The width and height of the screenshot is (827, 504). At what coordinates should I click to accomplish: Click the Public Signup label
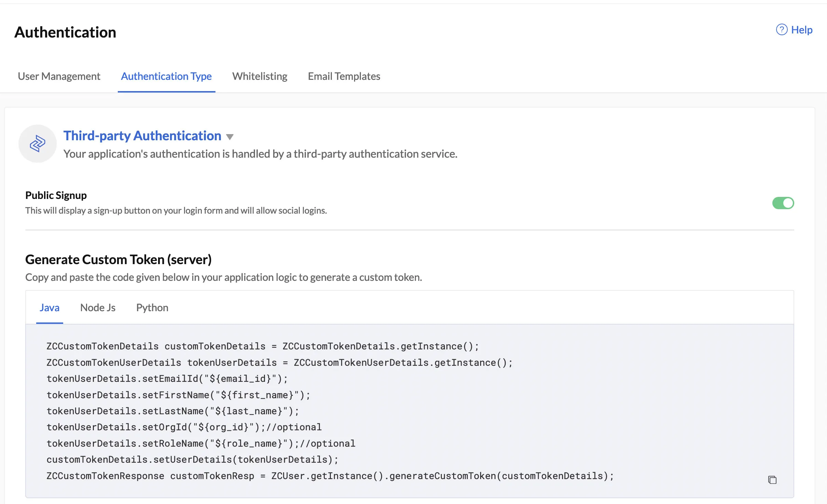coord(56,195)
